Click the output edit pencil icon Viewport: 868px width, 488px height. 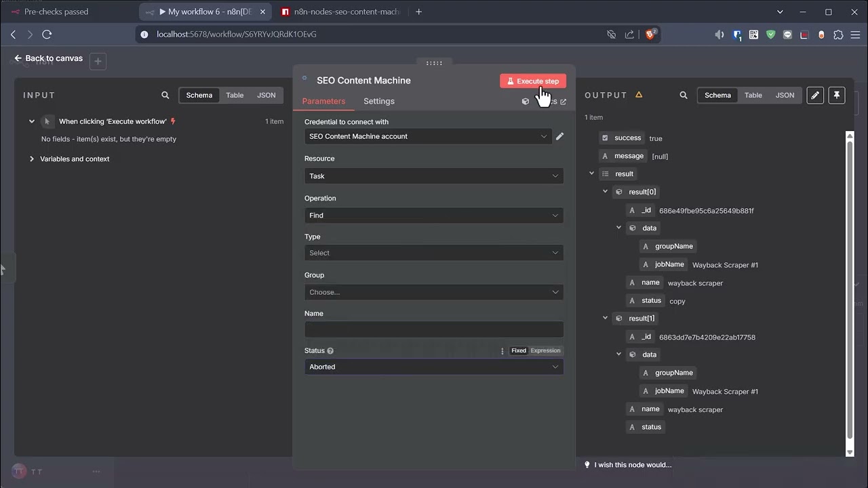tap(815, 96)
